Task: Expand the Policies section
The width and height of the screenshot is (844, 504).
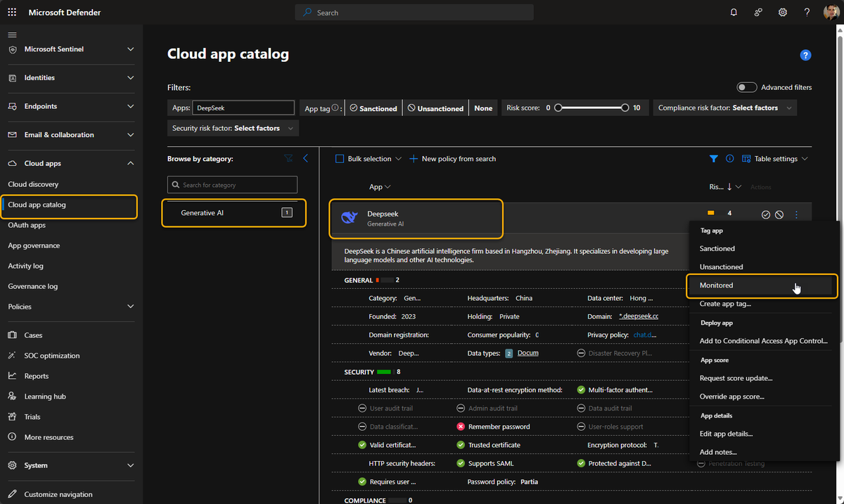Action: pos(130,306)
